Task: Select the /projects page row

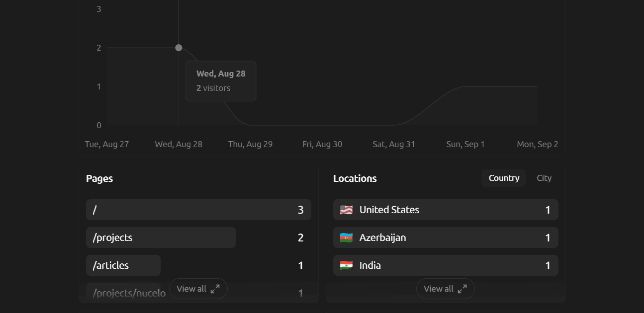Action: [x=198, y=237]
